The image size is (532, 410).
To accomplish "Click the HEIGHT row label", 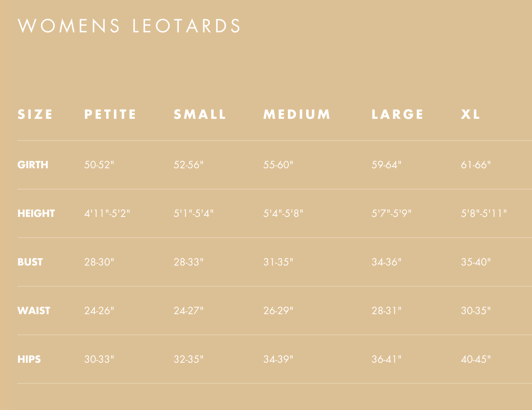I will pos(36,214).
